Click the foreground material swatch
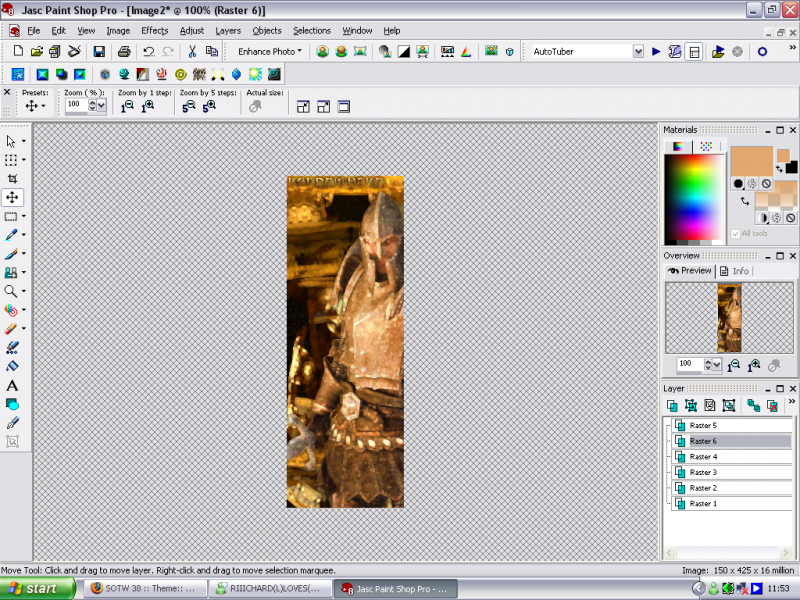Screen dimensions: 800x600 [x=752, y=161]
